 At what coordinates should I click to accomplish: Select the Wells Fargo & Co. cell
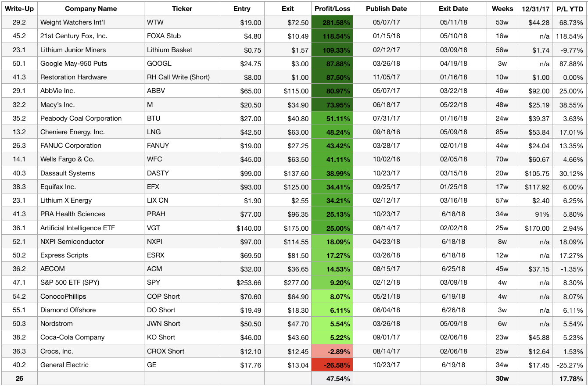[91, 159]
